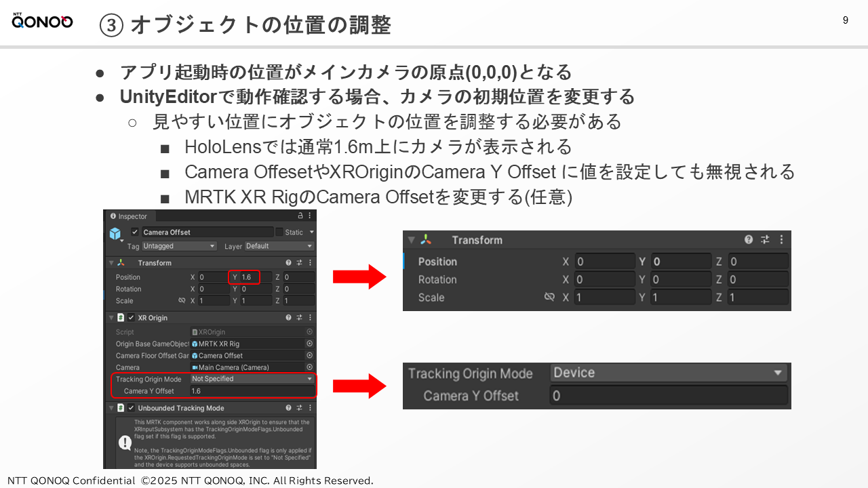Click the NTT QONOQ logo
Image resolution: width=868 pixels, height=488 pixels.
pos(42,22)
